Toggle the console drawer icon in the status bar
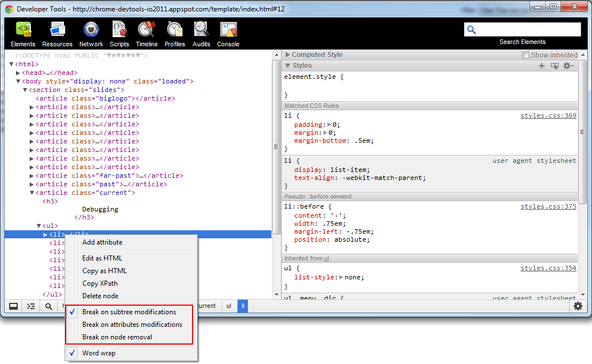 (31, 306)
